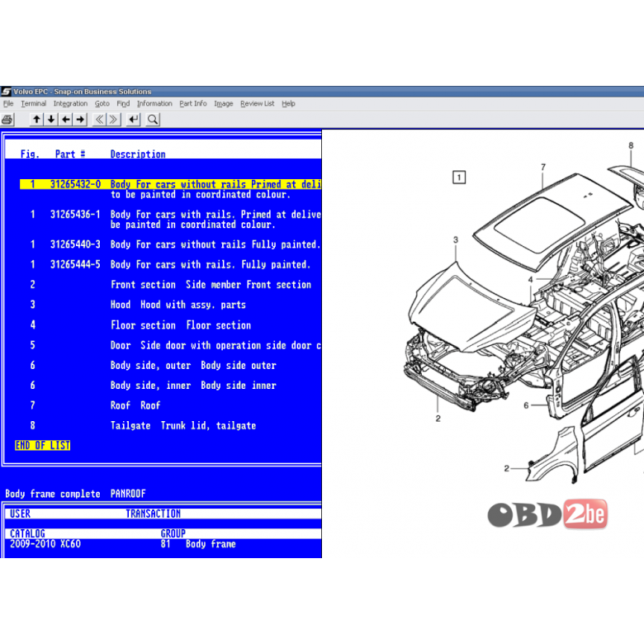This screenshot has width=644, height=644.
Task: Click the down arrow toolbar button
Action: [51, 120]
